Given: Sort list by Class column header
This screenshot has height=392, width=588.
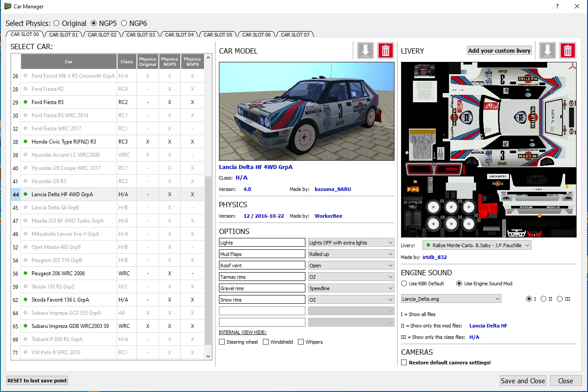Looking at the screenshot, I should 127,62.
